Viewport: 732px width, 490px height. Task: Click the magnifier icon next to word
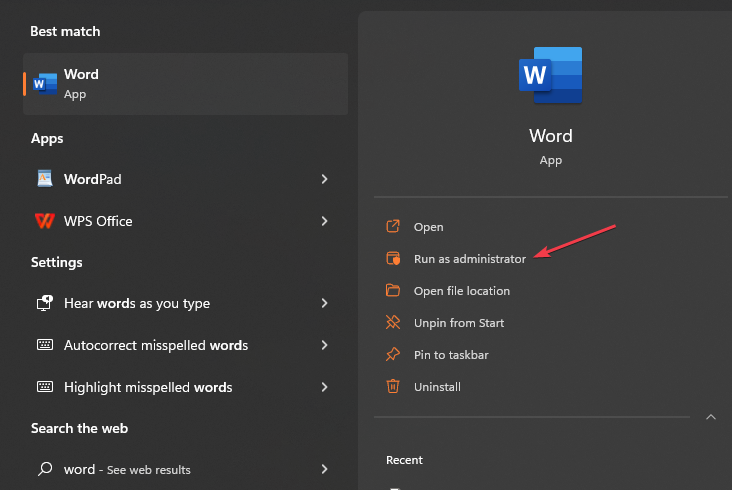[45, 469]
